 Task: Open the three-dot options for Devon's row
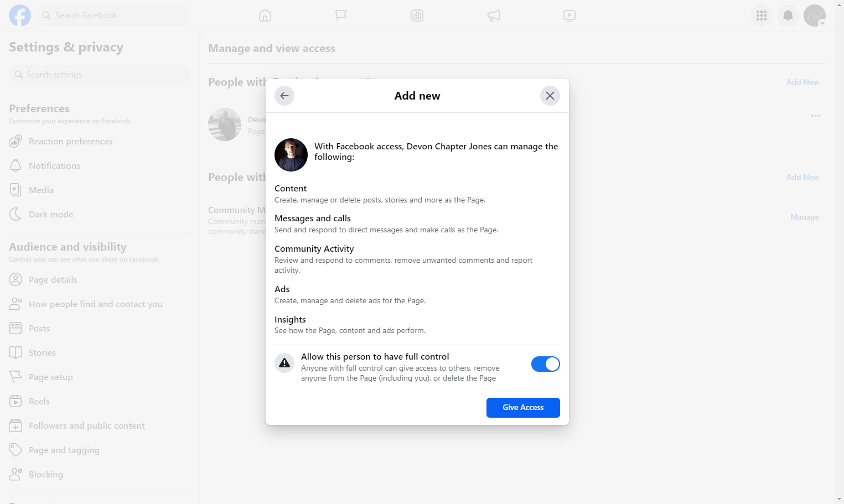click(x=816, y=116)
